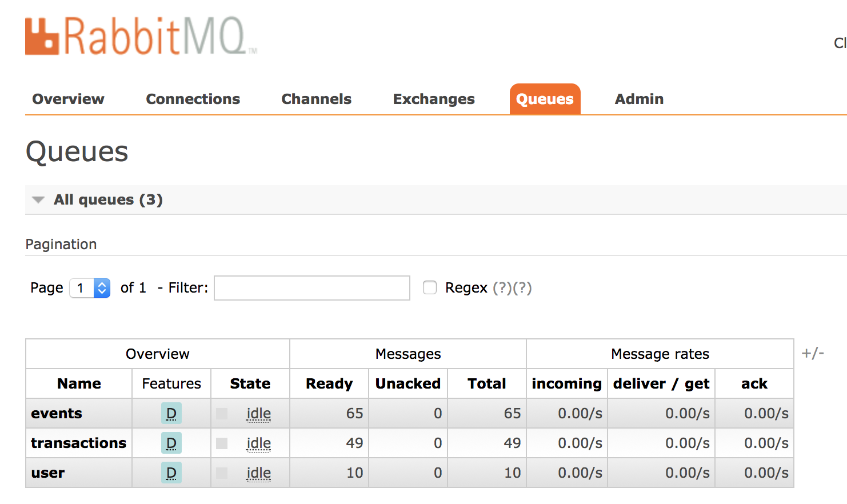Sort by the Ready messages column

(x=329, y=383)
